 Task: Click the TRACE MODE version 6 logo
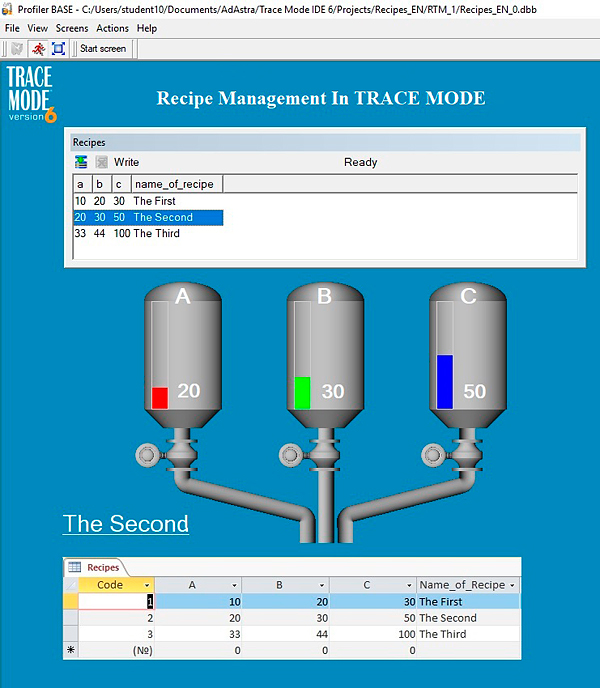pyautogui.click(x=32, y=94)
